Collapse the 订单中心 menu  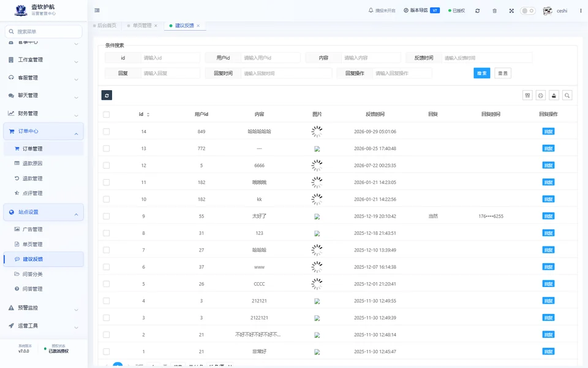point(43,131)
